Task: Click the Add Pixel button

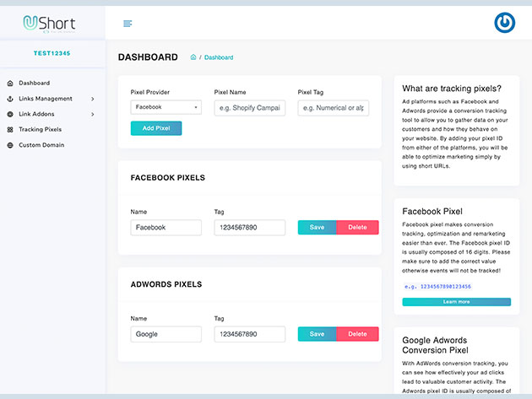Action: (156, 128)
